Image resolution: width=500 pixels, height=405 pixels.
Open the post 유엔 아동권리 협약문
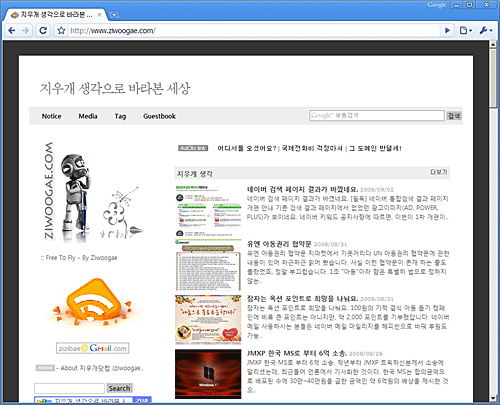279,244
